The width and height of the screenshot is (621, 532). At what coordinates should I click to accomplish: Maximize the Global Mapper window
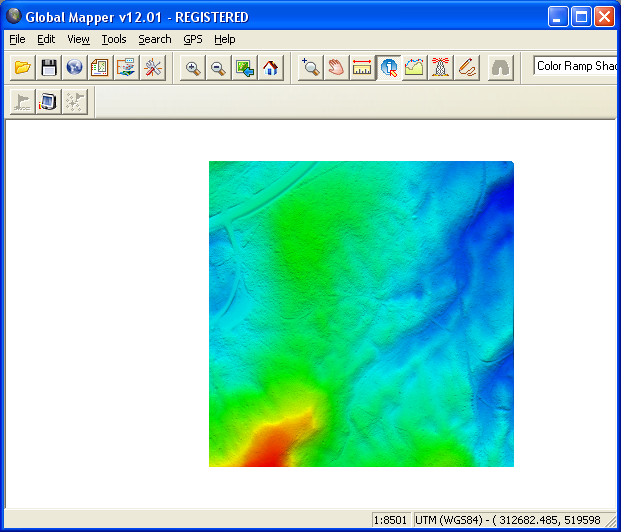tap(581, 17)
